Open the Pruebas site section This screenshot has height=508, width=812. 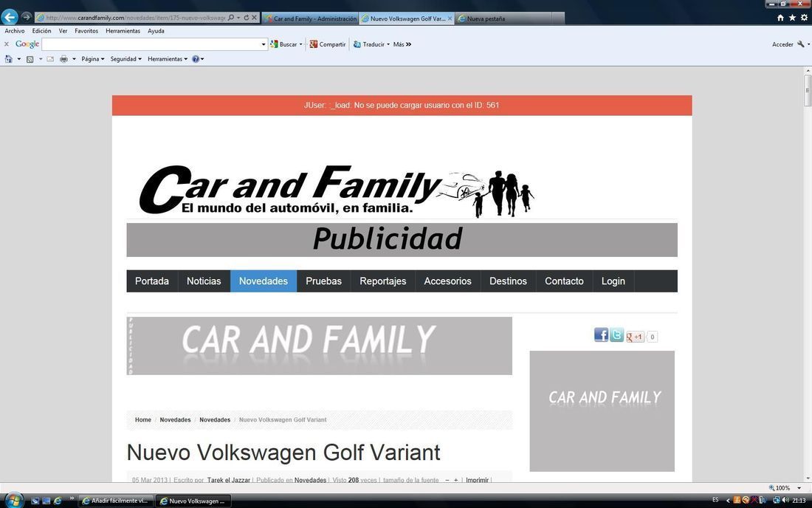[323, 281]
